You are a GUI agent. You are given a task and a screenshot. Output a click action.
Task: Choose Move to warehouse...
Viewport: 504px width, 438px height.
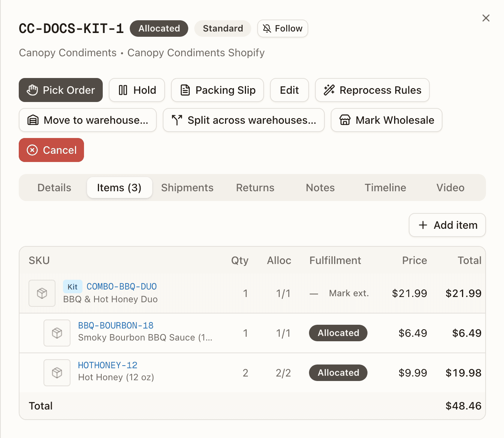coord(88,120)
